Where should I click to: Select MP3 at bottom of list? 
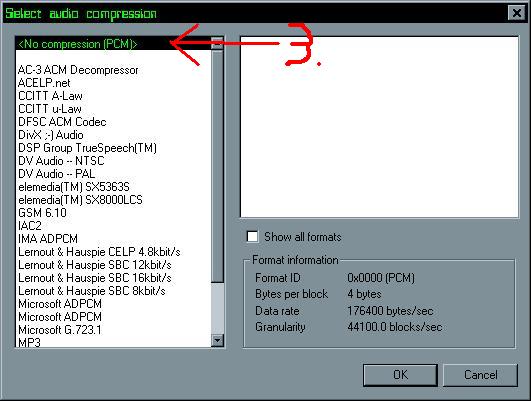[x=29, y=342]
